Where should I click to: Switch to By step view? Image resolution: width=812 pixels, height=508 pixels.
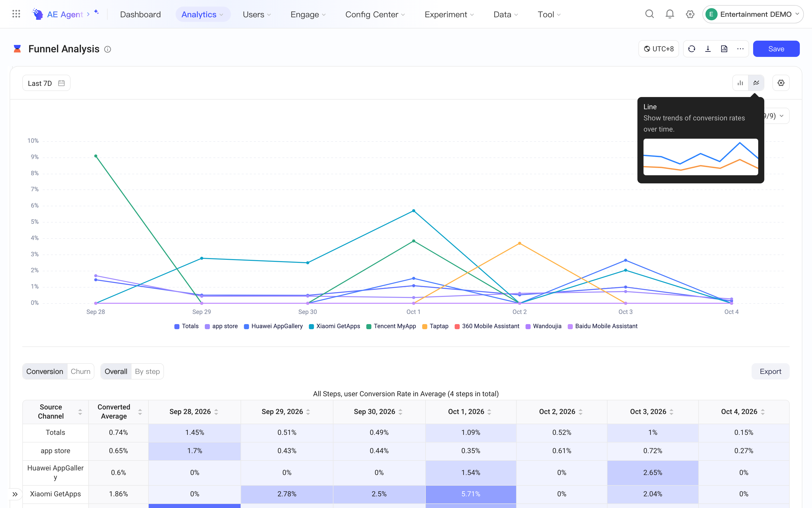(147, 372)
